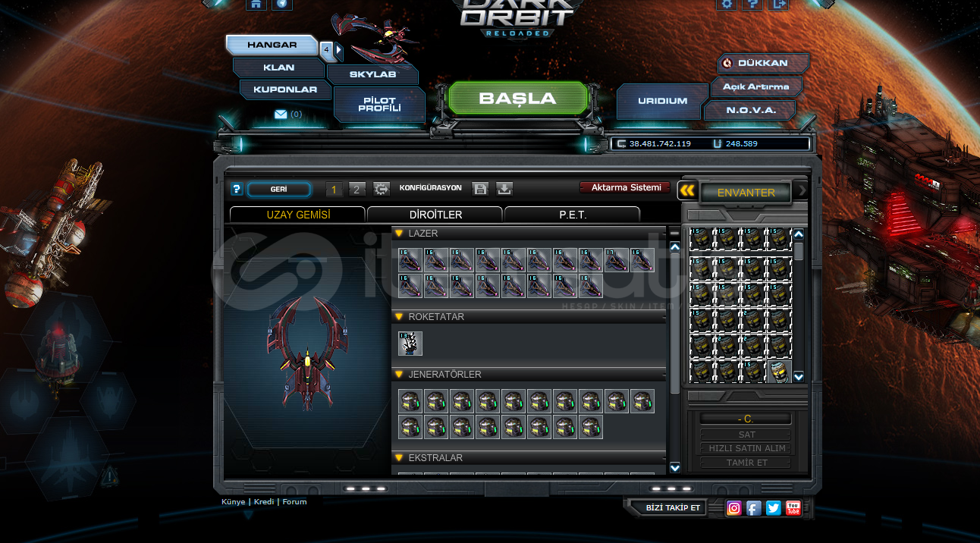980x543 pixels.
Task: Go back with the GERİ button
Action: point(278,190)
